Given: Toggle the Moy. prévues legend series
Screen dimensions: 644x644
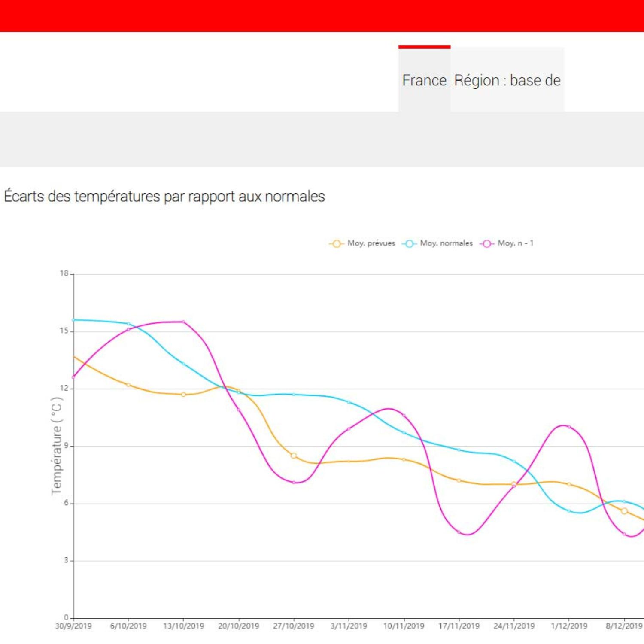Looking at the screenshot, I should pos(362,243).
